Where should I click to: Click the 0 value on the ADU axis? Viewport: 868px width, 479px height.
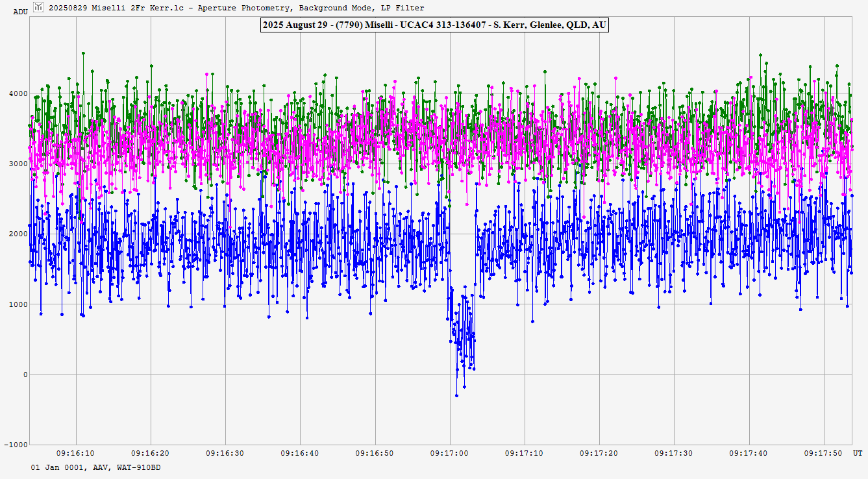(x=25, y=375)
